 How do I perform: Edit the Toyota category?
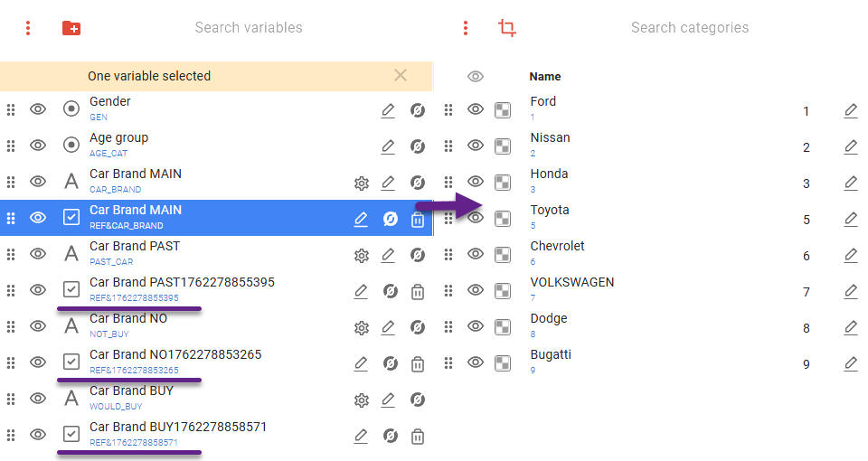851,219
